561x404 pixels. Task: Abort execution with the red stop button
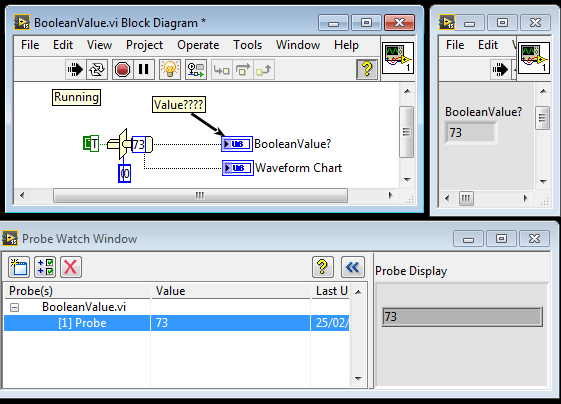122,69
